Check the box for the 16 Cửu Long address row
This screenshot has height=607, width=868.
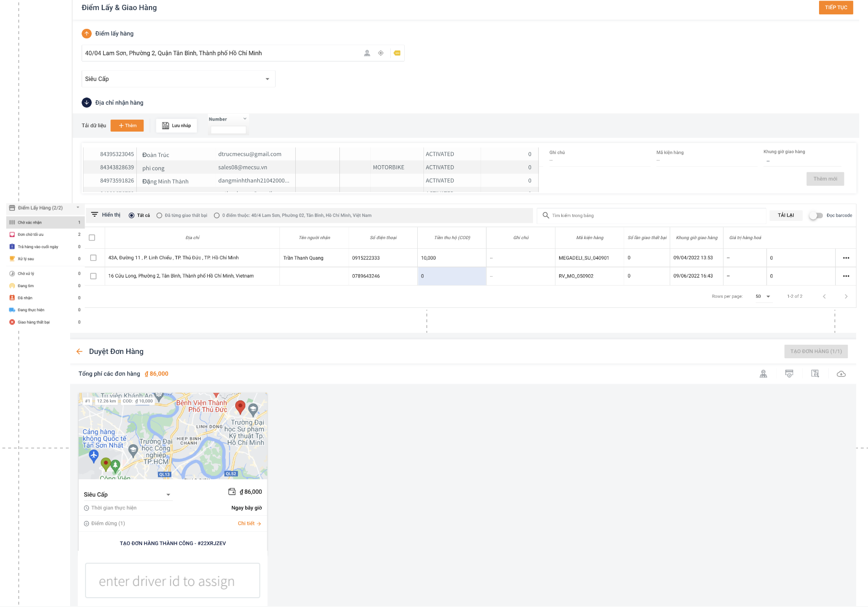[x=93, y=276]
